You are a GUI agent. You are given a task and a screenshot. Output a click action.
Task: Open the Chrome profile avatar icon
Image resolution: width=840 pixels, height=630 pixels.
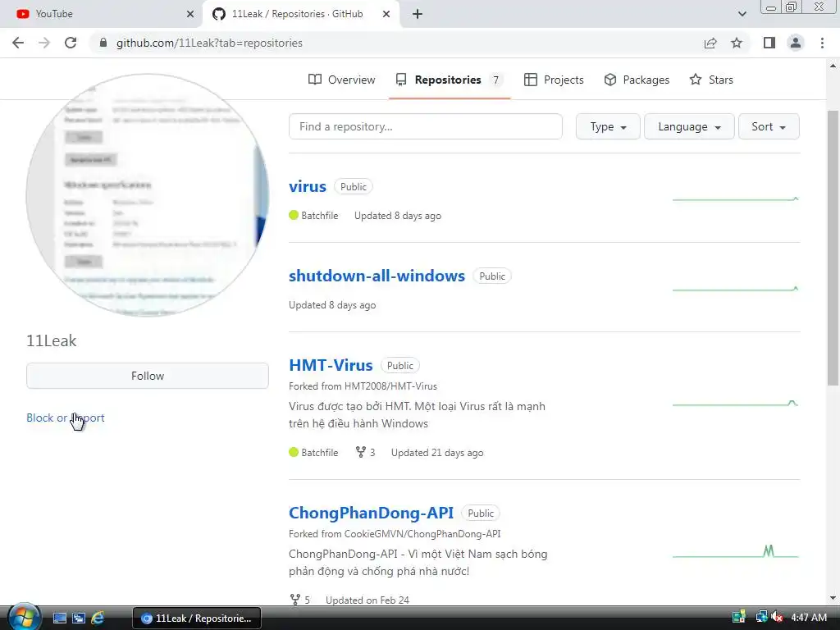(796, 43)
